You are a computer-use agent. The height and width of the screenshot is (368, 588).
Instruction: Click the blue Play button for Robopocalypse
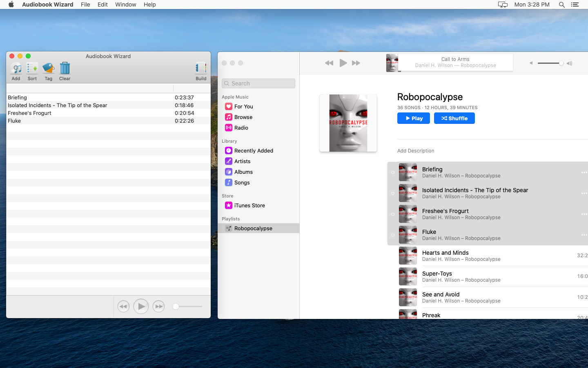pyautogui.click(x=414, y=118)
